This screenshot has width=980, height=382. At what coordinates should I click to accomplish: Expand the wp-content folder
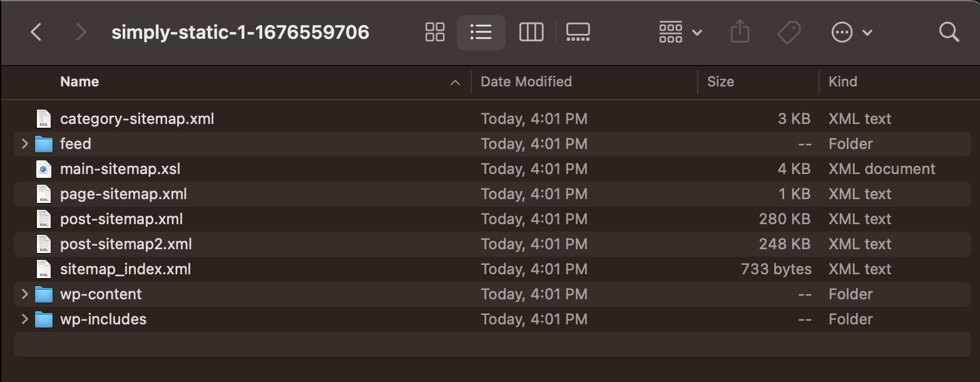click(x=24, y=294)
